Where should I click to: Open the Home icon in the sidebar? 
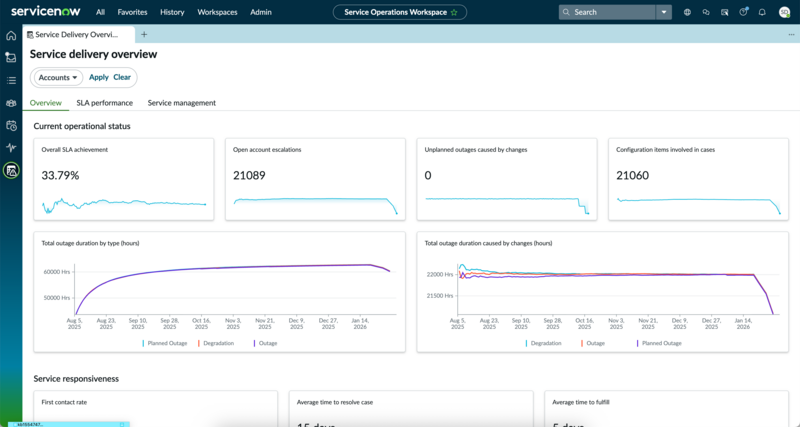(11, 36)
